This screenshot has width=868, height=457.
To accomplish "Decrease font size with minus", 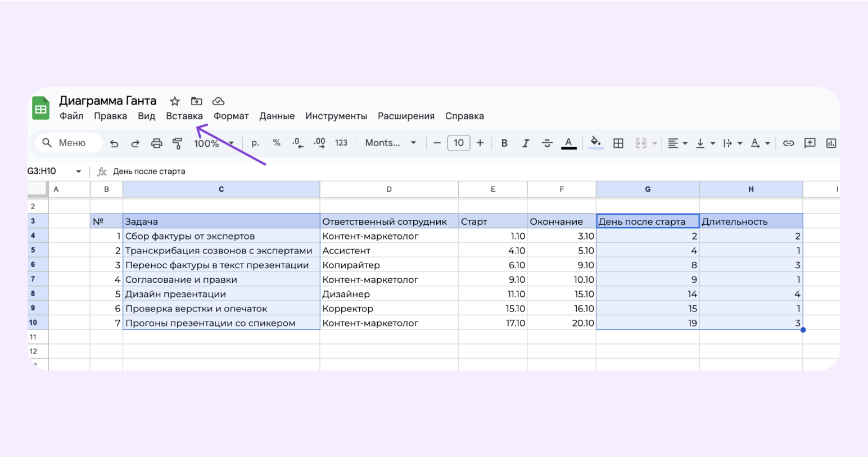I will [437, 143].
